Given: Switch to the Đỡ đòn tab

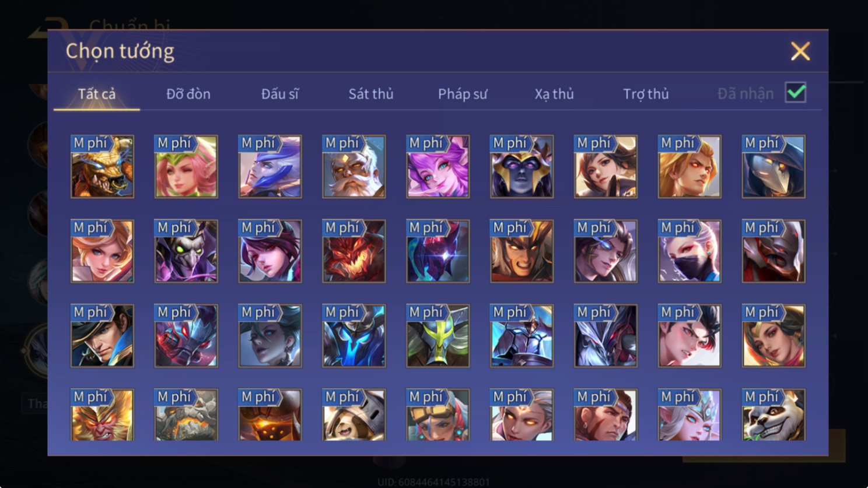Looking at the screenshot, I should 188,94.
